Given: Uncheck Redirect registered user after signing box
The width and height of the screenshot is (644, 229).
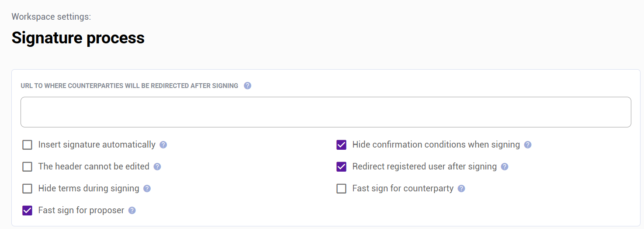Looking at the screenshot, I should tap(341, 167).
